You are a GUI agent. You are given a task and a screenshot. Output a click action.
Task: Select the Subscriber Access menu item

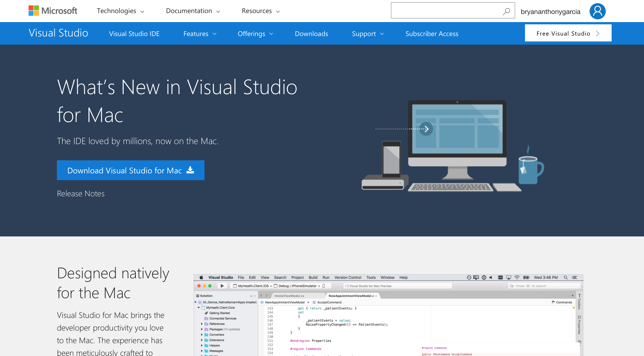click(x=432, y=33)
